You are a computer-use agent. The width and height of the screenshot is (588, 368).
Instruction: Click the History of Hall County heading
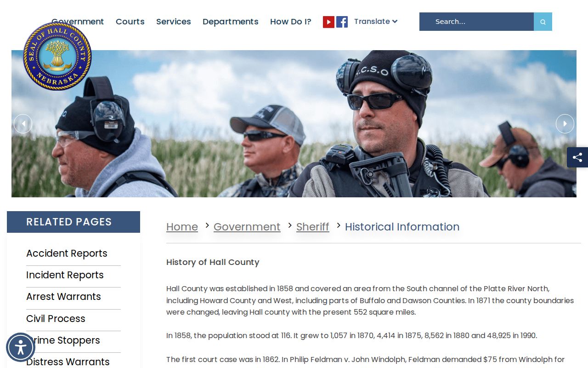point(213,262)
